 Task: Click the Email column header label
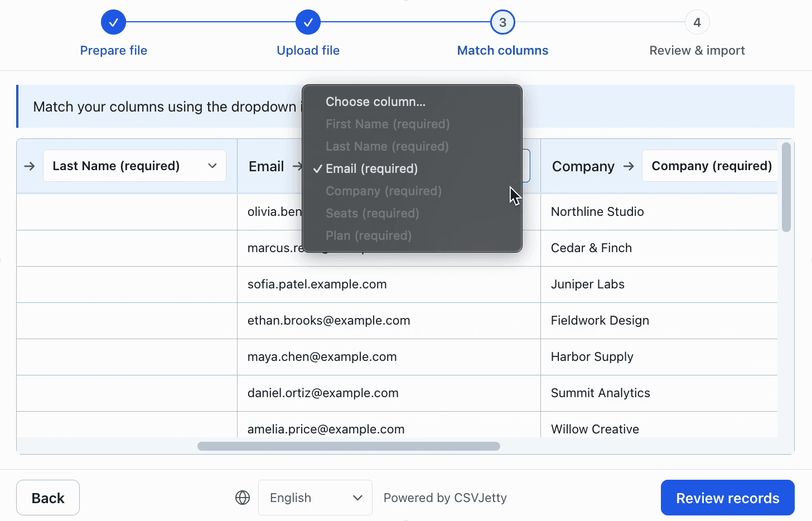pos(266,166)
